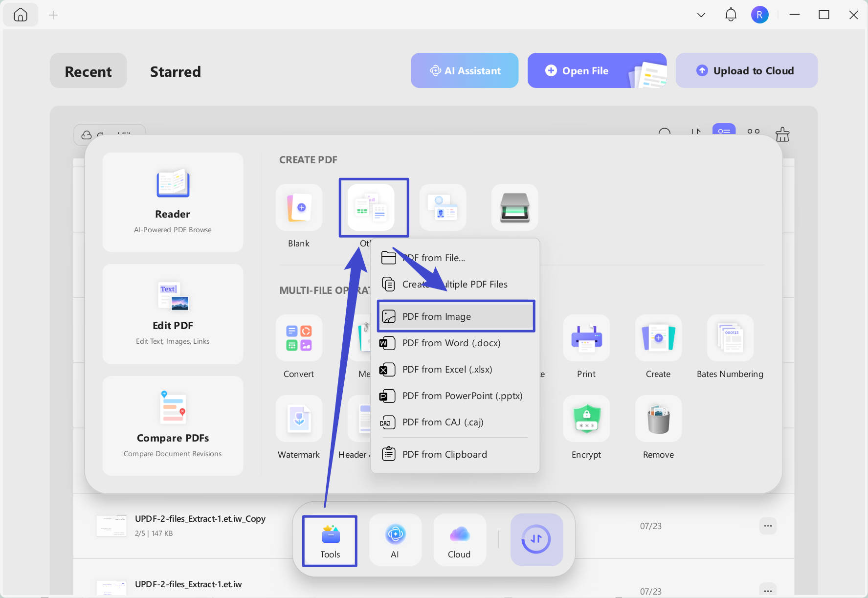The height and width of the screenshot is (598, 868).
Task: Open the Remove batch tool
Action: [658, 419]
